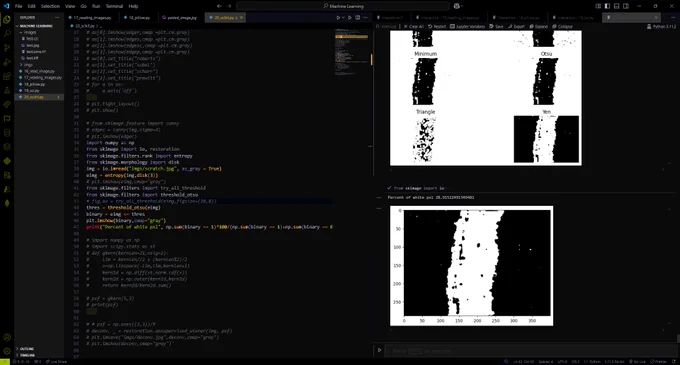The image size is (680, 365).
Task: Click the Machine Learning command center search
Action: pos(343,6)
